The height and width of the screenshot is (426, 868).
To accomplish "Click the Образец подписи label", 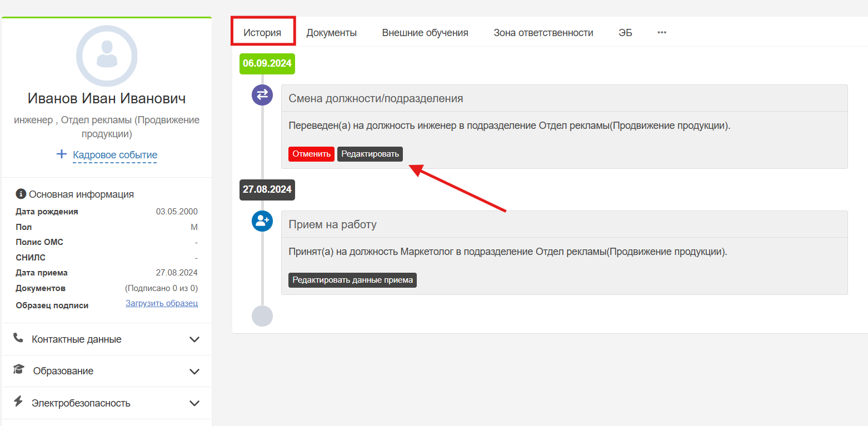I will point(52,305).
